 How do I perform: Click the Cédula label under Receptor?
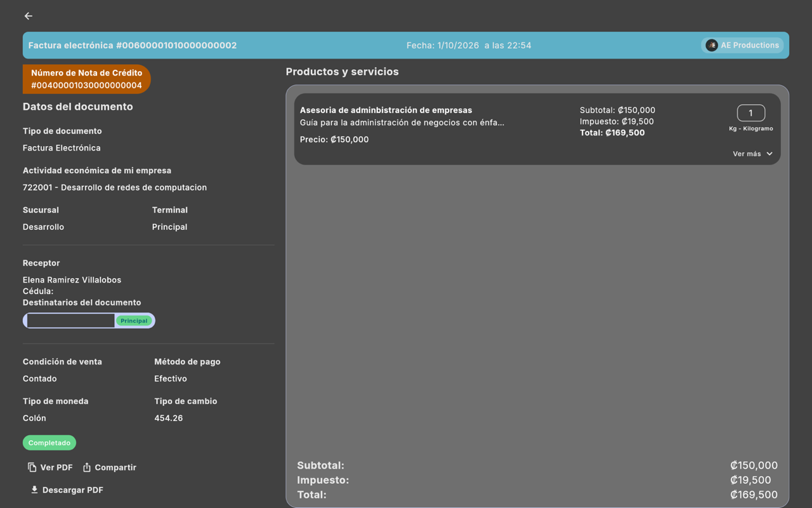tap(38, 291)
